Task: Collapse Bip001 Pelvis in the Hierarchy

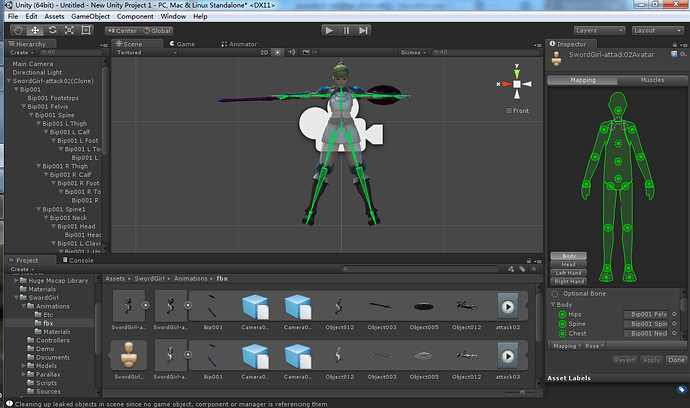Action: coord(23,107)
